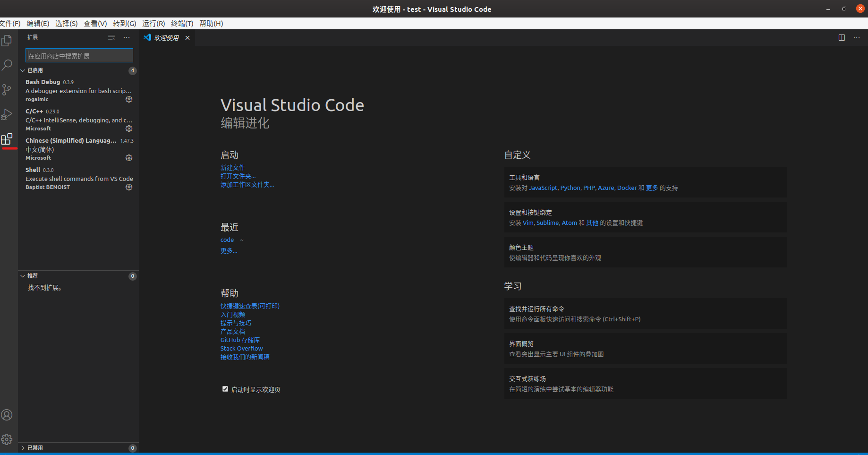
Task: Open the Search view icon
Action: pos(7,65)
